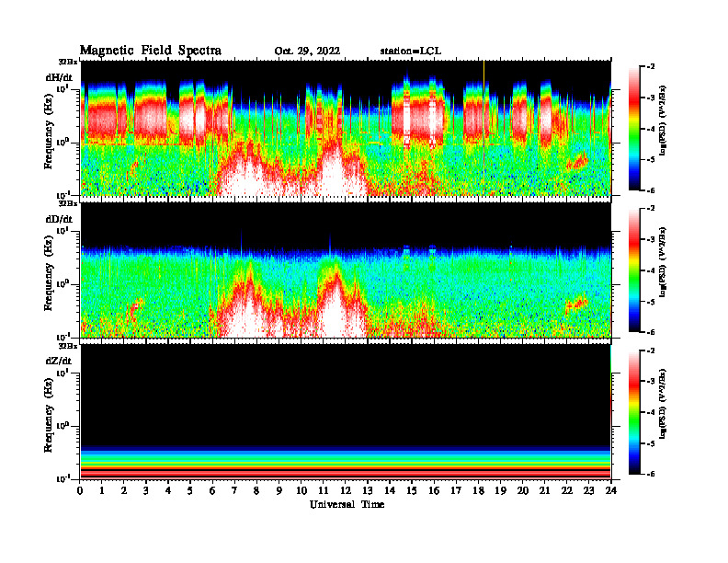
Task: Click hour tick label "12" on time axis
Action: 346,491
